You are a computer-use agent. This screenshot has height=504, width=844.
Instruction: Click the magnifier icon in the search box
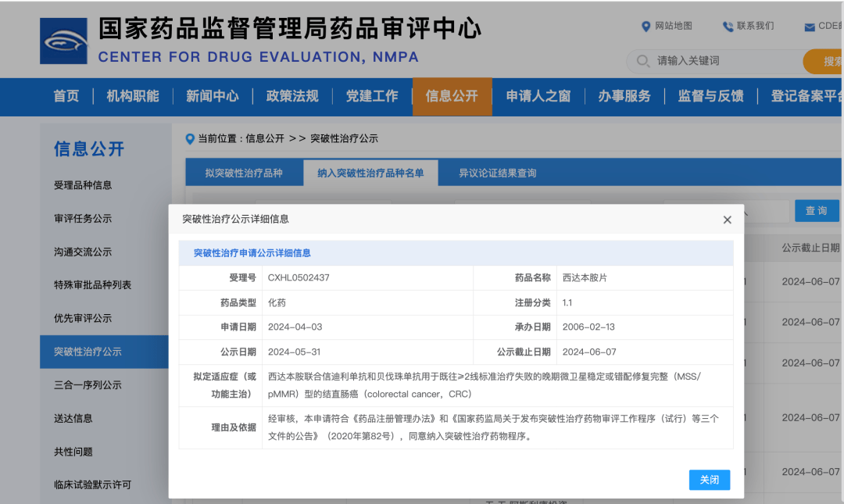coord(642,61)
